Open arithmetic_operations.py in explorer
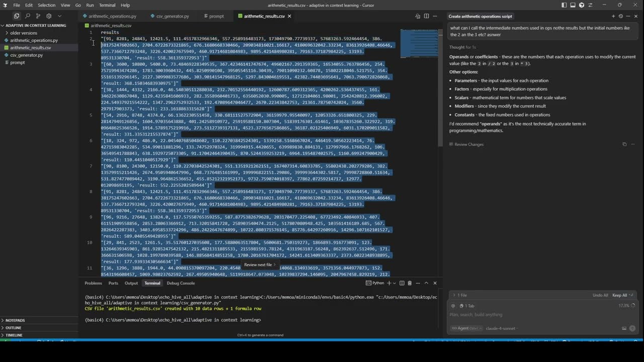The height and width of the screenshot is (362, 644). (39, 40)
